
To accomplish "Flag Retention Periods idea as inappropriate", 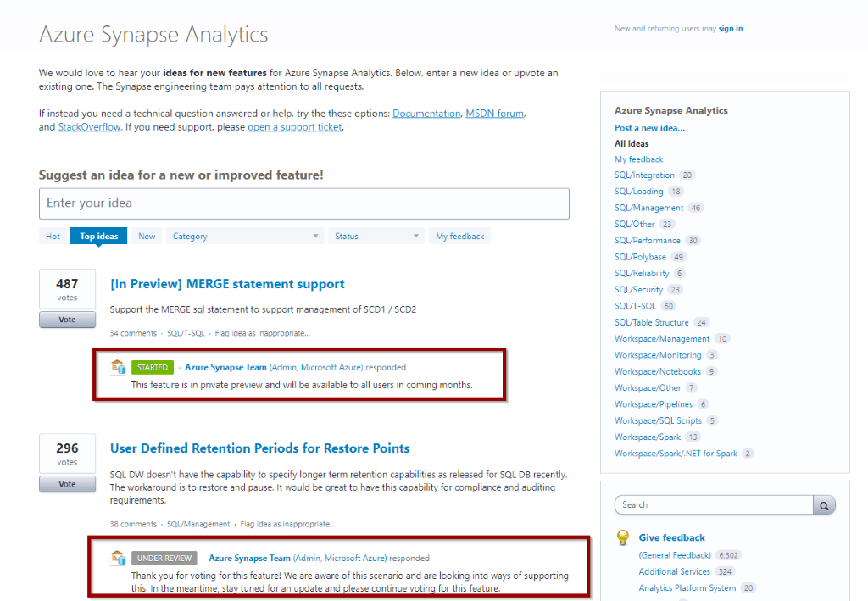I will point(287,524).
